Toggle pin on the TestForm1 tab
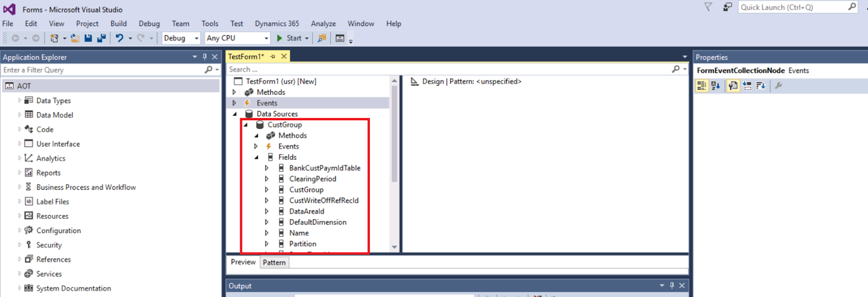The image size is (868, 297). pos(273,56)
